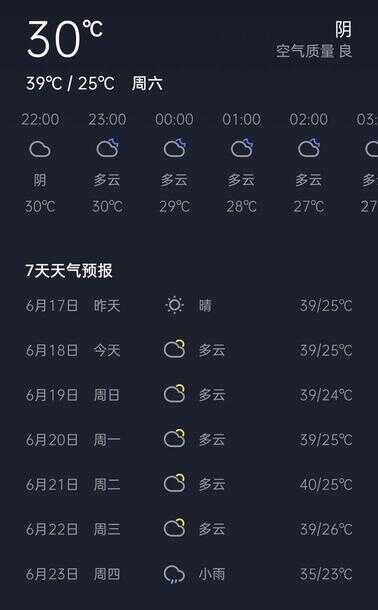
Task: Tap the 35/23℃ temperature for 6月23日
Action: coord(326,574)
